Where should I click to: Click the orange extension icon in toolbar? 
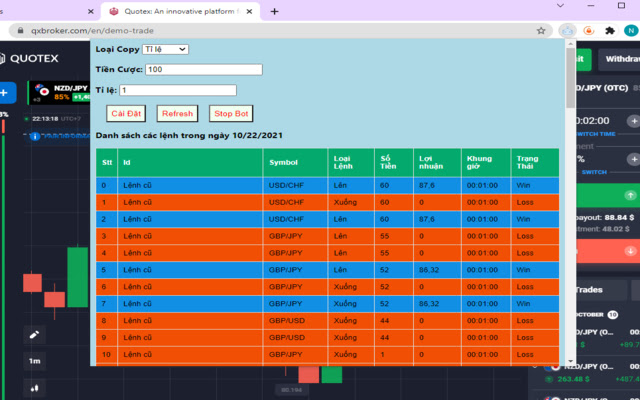click(x=589, y=31)
